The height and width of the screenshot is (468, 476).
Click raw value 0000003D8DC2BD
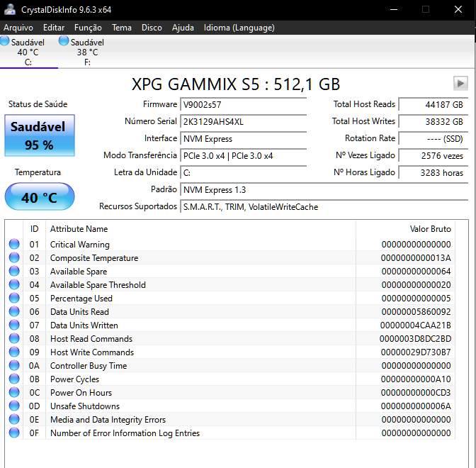[x=415, y=339]
